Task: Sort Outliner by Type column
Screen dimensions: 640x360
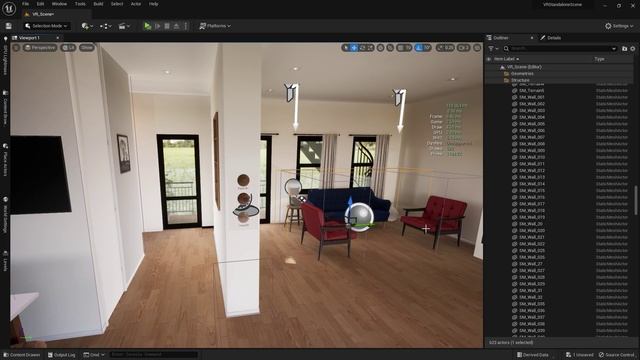Action: pos(599,59)
